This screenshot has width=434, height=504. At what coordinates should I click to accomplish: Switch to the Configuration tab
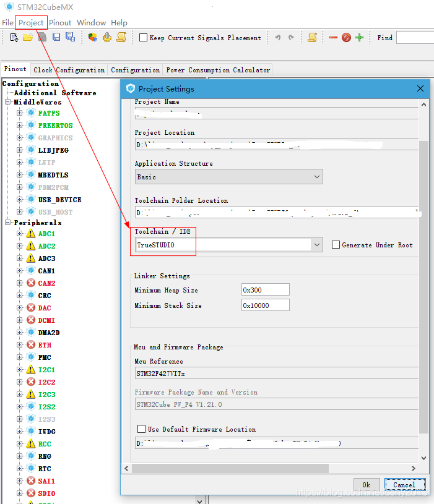(x=135, y=70)
